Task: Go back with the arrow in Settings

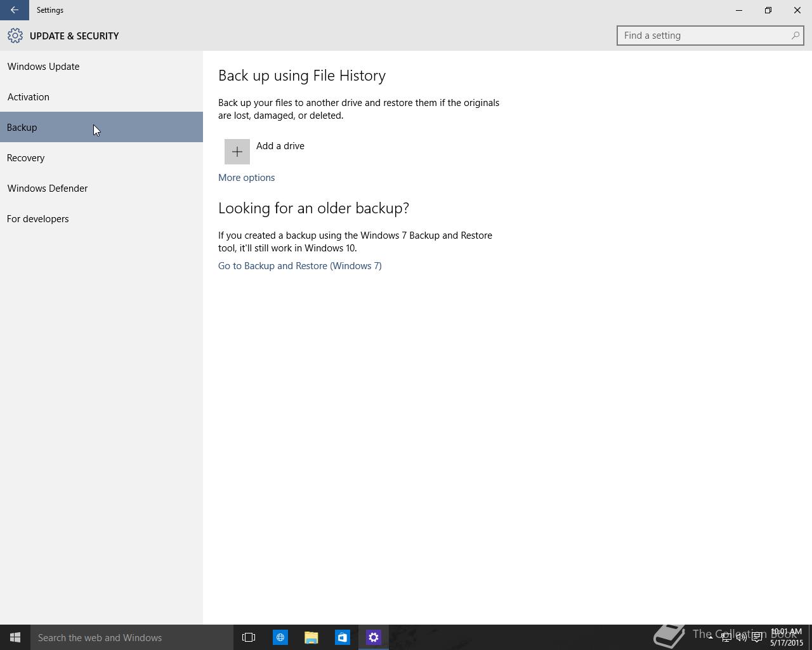Action: (14, 10)
